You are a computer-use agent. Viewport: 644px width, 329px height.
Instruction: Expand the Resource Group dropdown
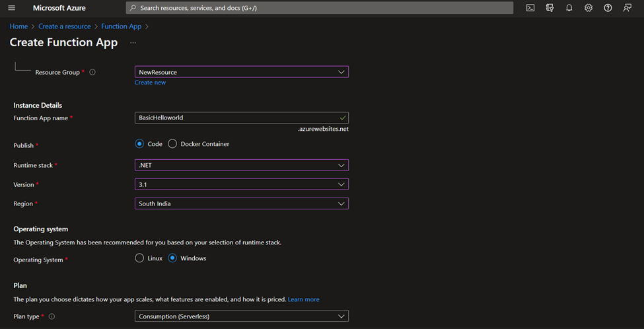(x=242, y=72)
